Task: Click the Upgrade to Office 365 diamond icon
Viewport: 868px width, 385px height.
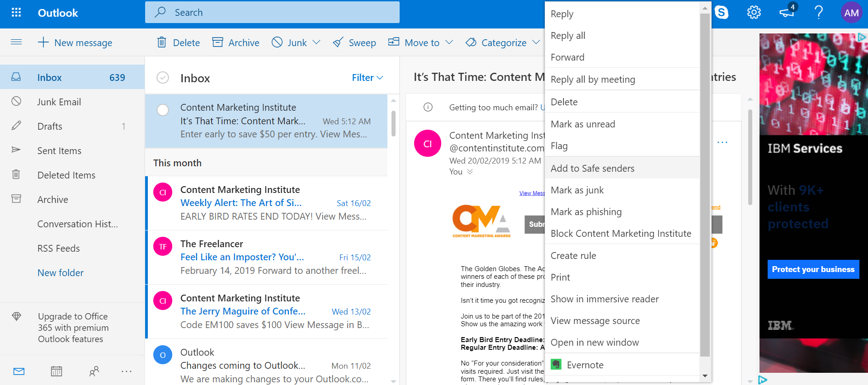Action: click(17, 316)
